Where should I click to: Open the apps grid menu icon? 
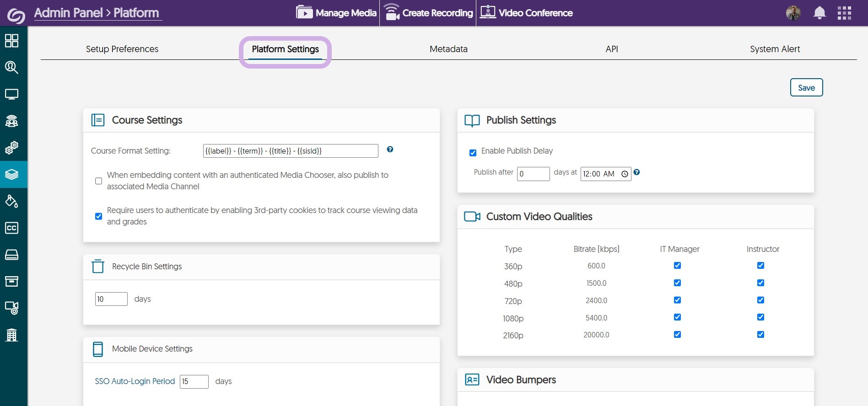[844, 13]
